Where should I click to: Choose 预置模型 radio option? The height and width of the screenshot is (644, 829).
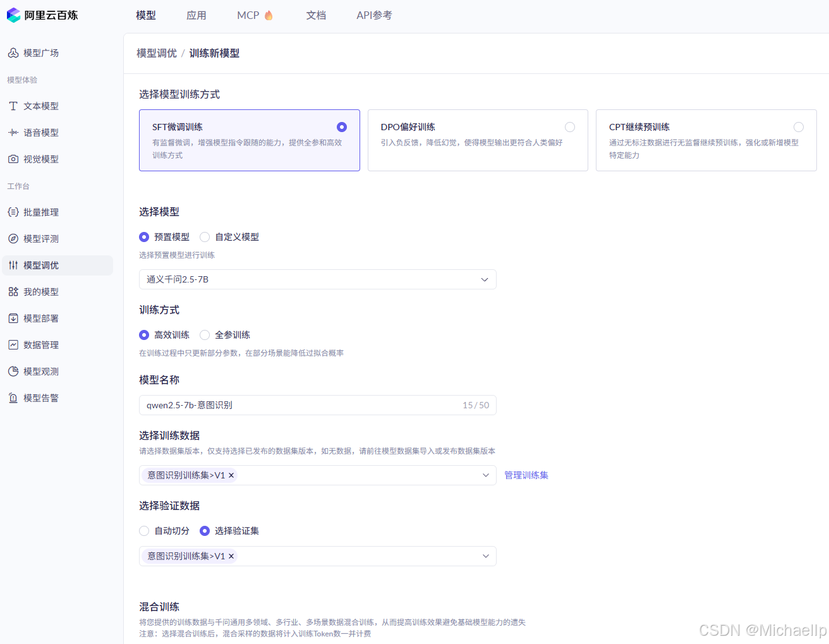pos(144,237)
